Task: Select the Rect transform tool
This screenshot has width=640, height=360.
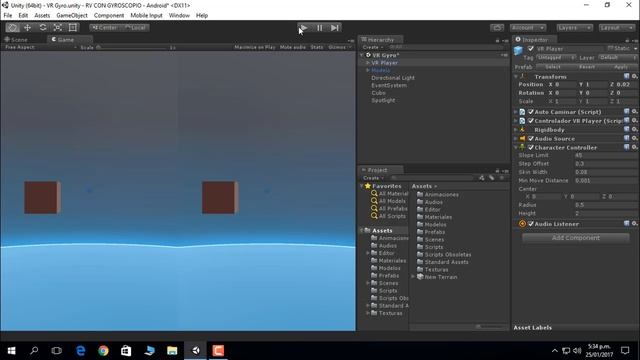Action: [73, 28]
